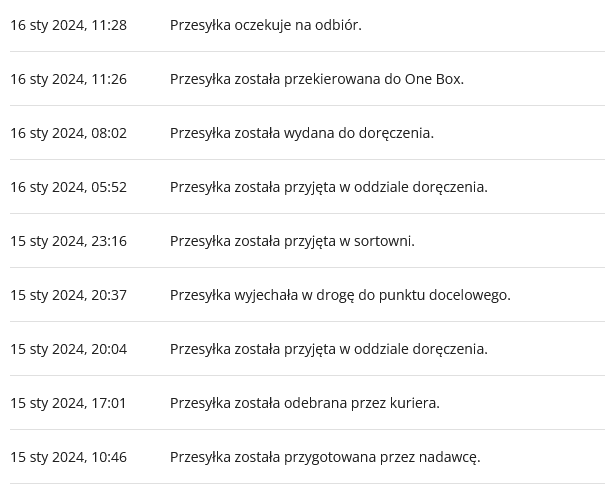Click status 'Przesyłka oczekuje na odbiór'
This screenshot has height=495, width=605.
coord(265,25)
